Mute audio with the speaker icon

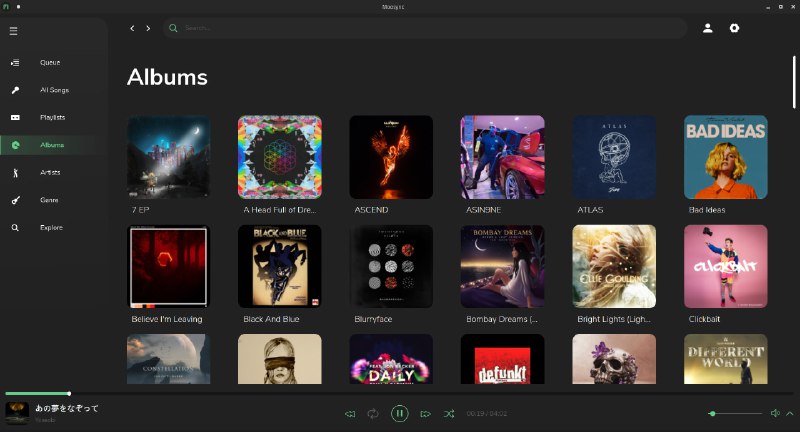click(x=775, y=413)
